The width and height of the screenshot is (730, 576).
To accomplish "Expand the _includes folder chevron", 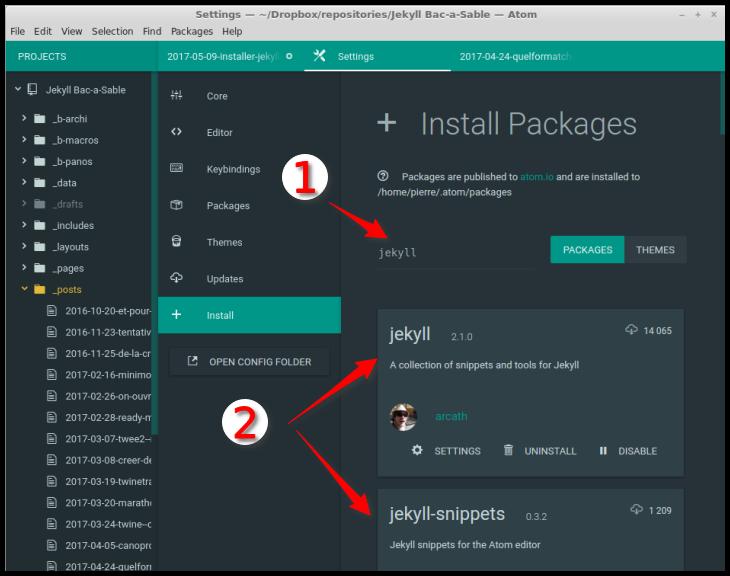I will (24, 225).
